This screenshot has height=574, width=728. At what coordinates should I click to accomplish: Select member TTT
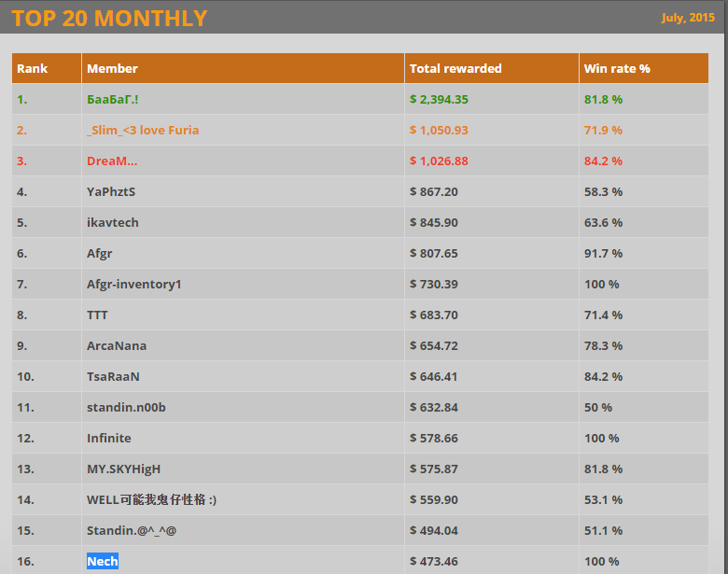click(x=97, y=315)
